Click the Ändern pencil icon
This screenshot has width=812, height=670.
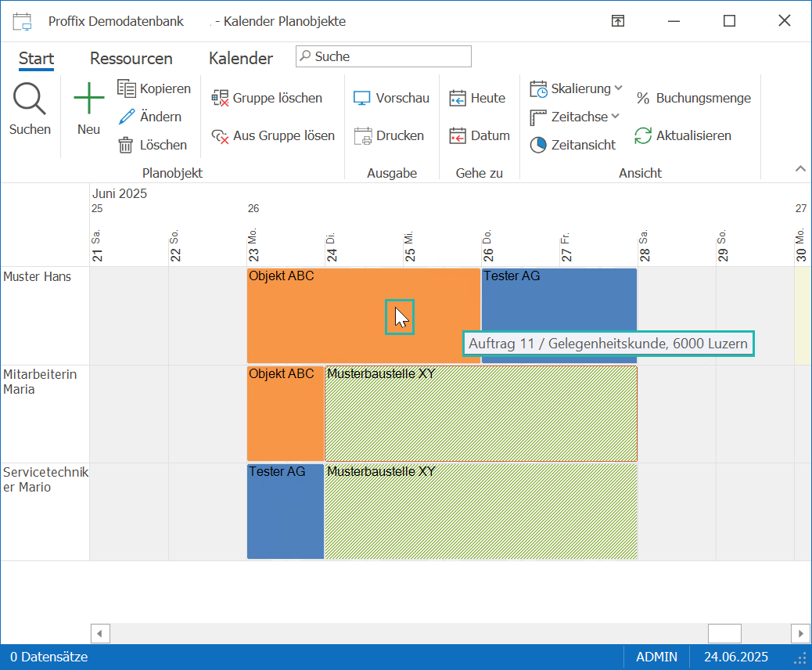pyautogui.click(x=127, y=117)
